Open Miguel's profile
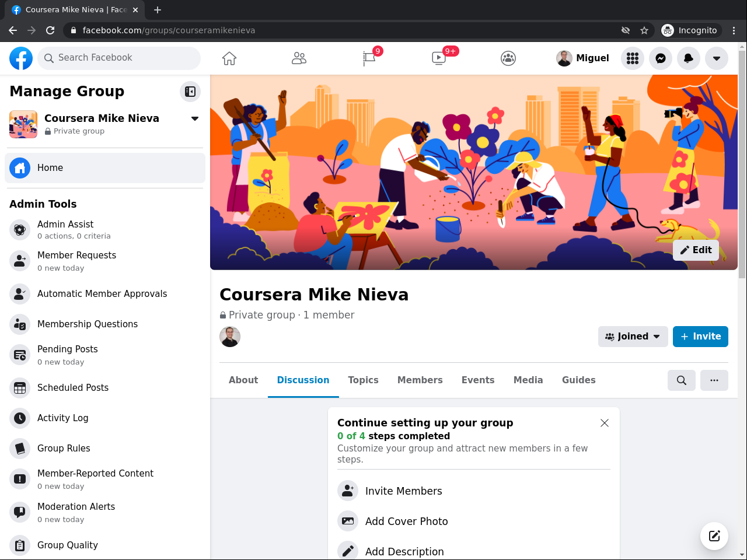This screenshot has height=560, width=747. 583,58
